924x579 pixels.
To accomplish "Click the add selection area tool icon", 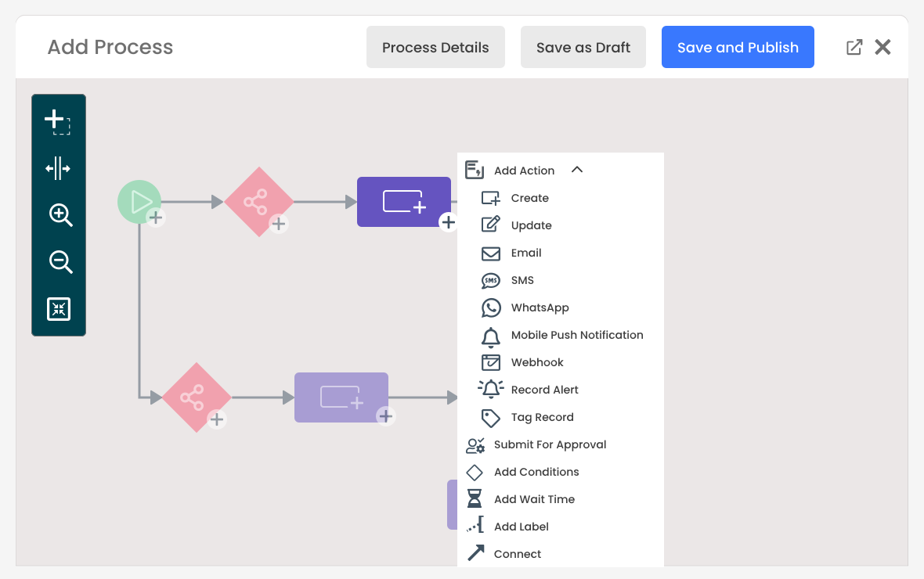I will (x=58, y=122).
